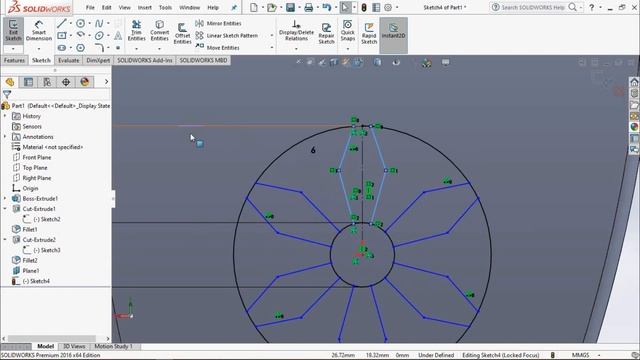Select the Spline sketch tool
640x360 pixels.
coord(99,23)
